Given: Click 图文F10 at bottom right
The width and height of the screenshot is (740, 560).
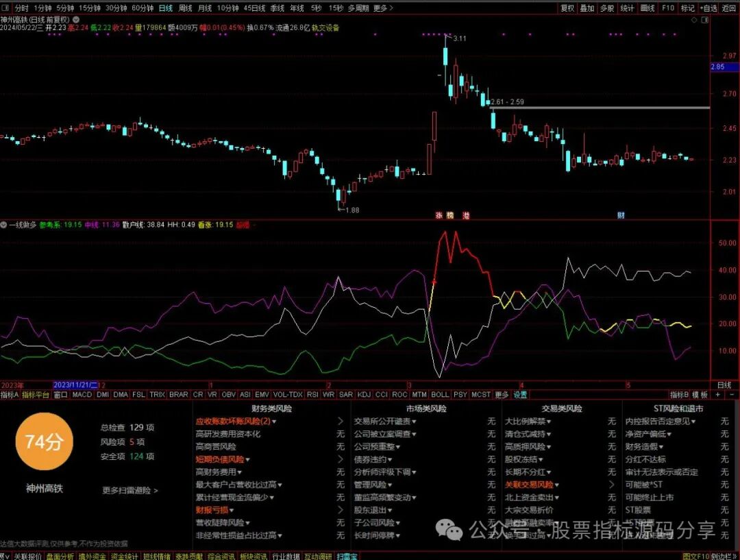Looking at the screenshot, I should point(696,556).
